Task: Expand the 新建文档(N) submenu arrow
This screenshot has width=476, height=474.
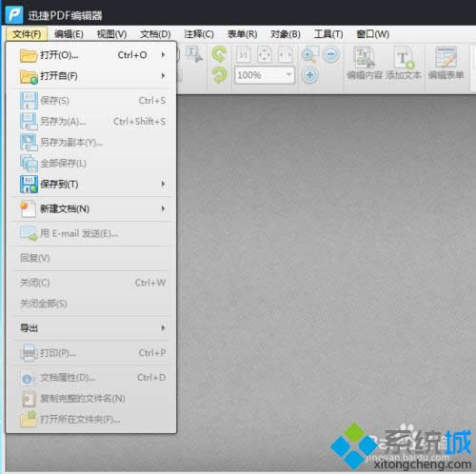Action: (163, 208)
